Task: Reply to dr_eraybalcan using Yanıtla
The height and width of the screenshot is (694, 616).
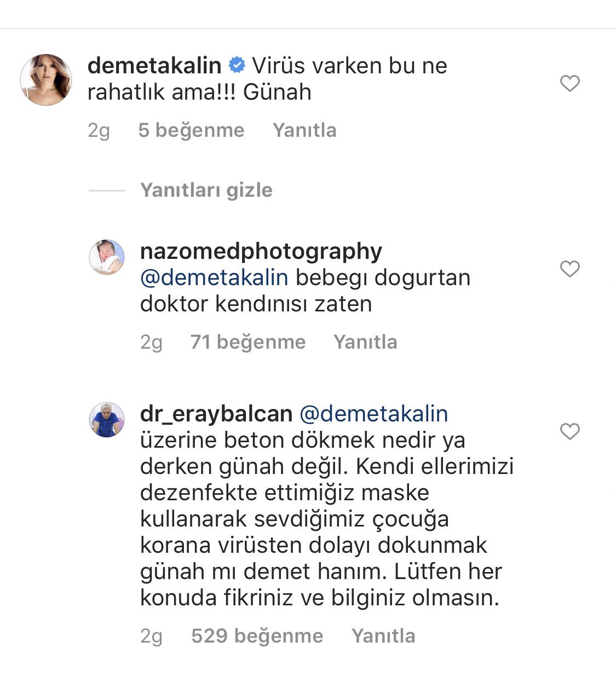Action: click(383, 636)
